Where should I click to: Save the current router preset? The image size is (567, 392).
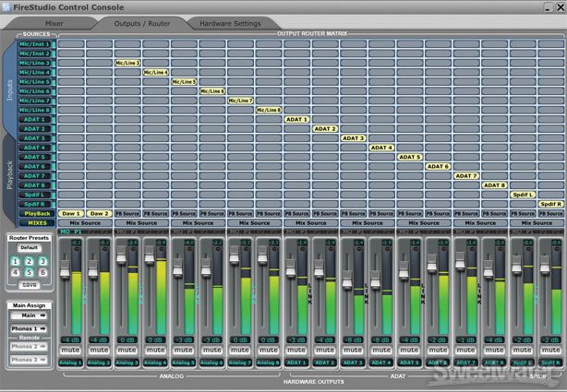coord(29,286)
